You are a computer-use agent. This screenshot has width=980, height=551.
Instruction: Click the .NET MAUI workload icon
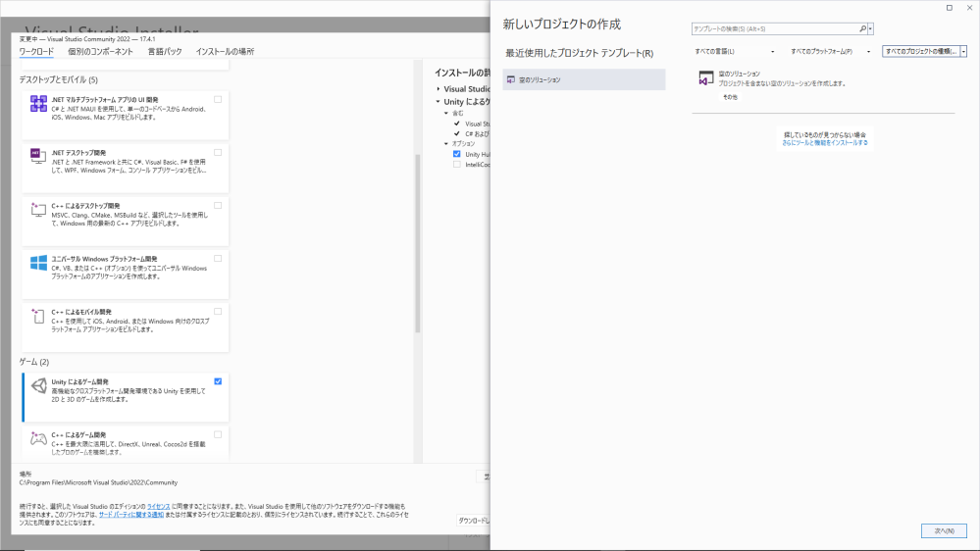click(39, 104)
